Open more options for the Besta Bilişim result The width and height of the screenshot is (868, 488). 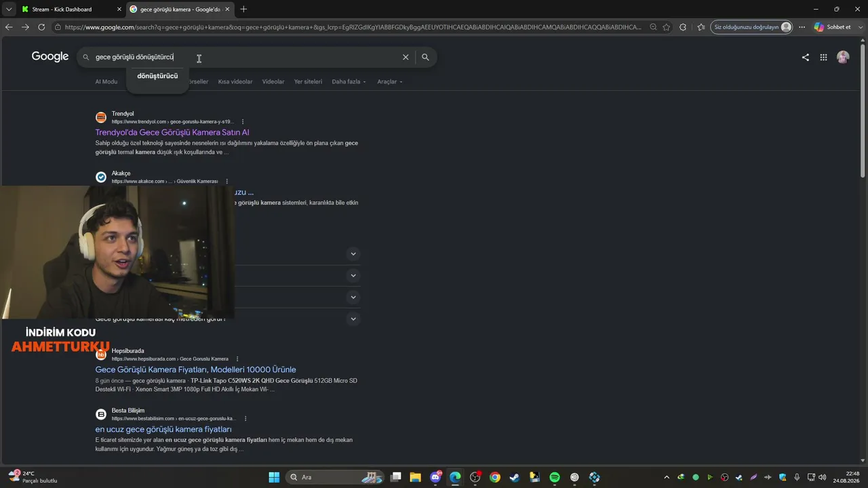click(x=245, y=419)
